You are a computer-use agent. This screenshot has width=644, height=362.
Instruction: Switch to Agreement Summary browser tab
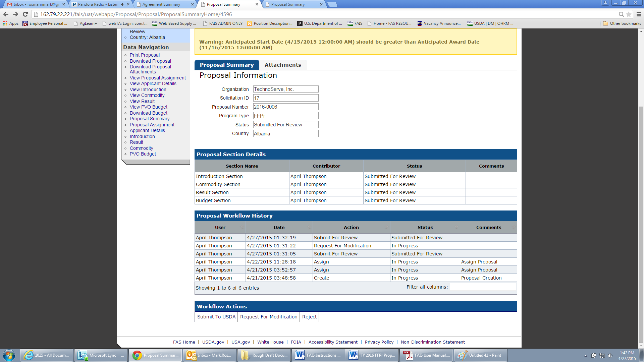click(161, 4)
